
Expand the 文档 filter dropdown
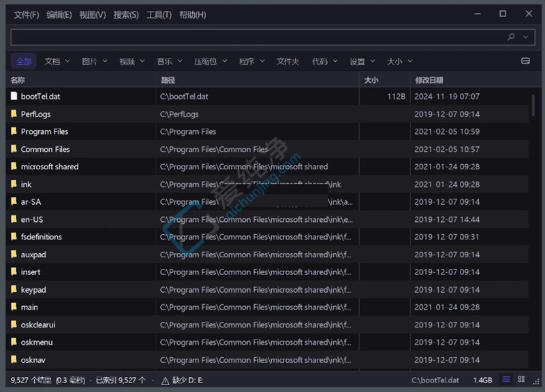point(67,61)
